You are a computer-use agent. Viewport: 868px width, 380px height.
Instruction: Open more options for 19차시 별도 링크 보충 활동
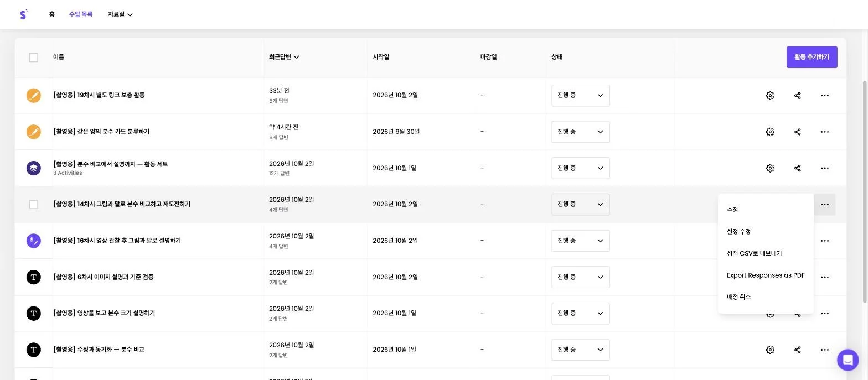pyautogui.click(x=824, y=96)
